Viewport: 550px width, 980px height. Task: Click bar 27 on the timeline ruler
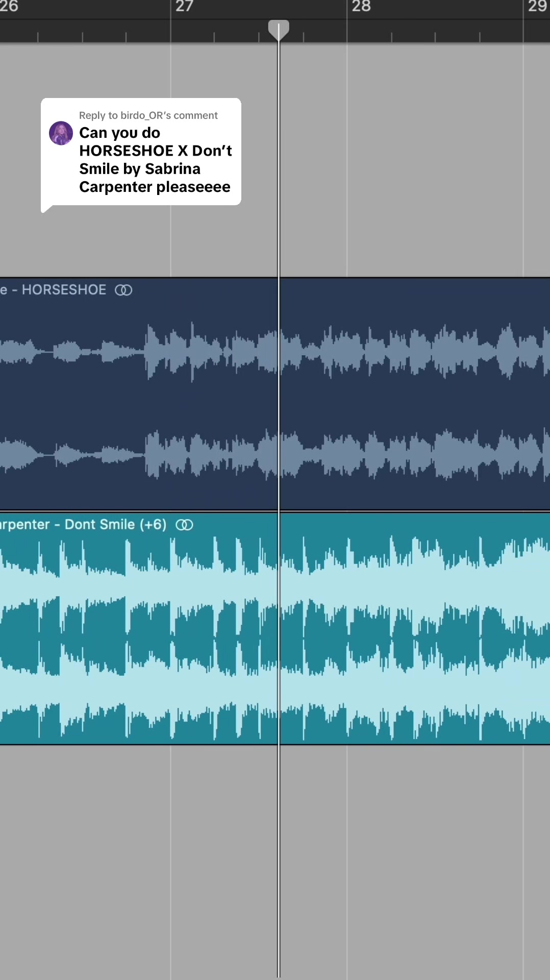[184, 7]
